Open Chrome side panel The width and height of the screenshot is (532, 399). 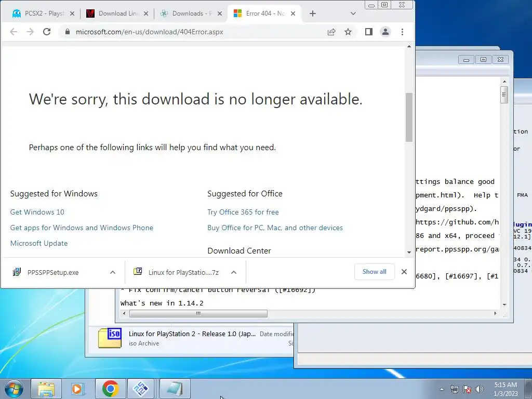pos(369,32)
